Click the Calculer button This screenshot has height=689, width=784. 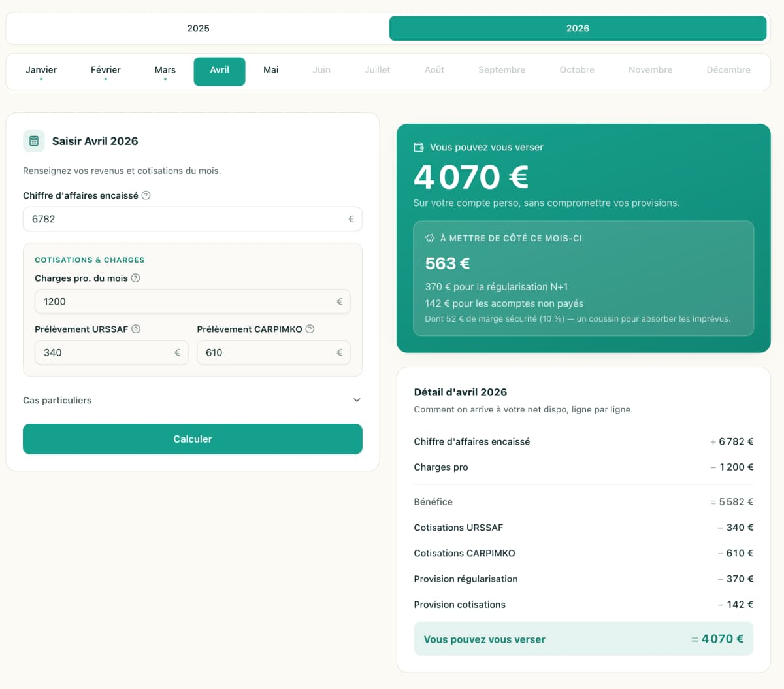point(193,439)
